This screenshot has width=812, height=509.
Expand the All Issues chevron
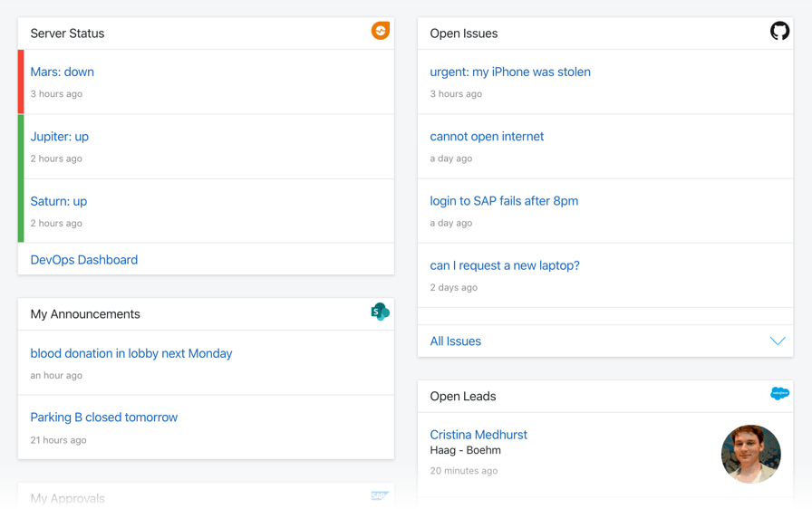[778, 341]
